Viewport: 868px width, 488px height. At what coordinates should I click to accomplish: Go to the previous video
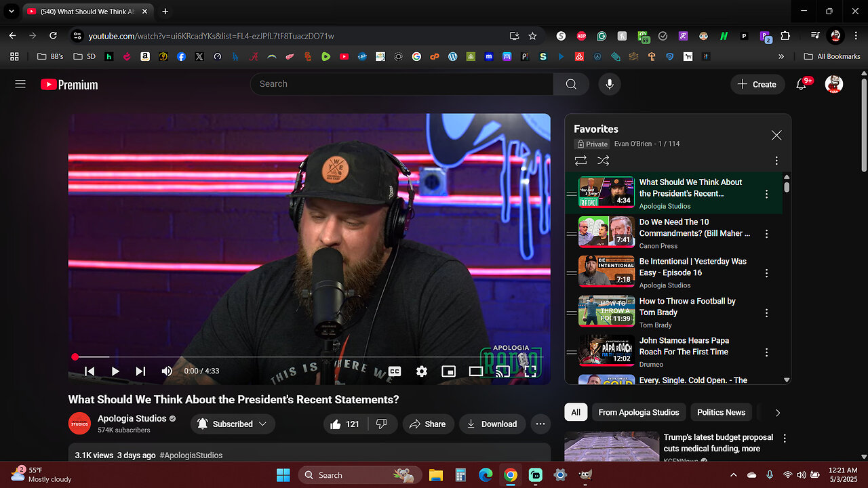[x=90, y=371]
